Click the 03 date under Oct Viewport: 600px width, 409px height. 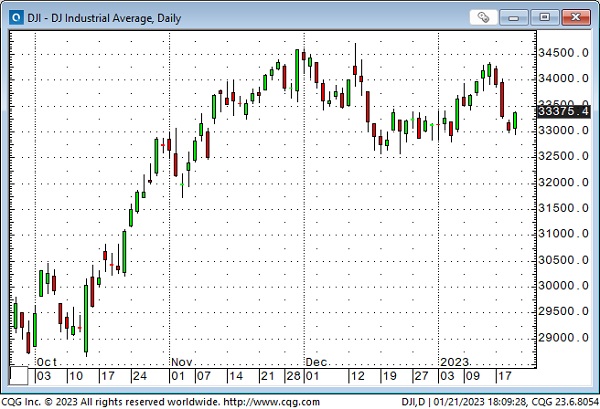point(44,376)
